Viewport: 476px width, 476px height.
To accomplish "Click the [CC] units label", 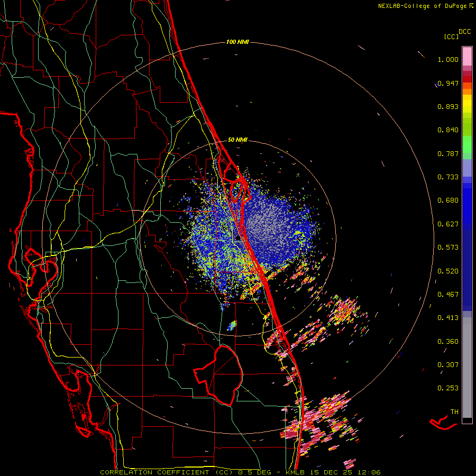I will [x=452, y=37].
